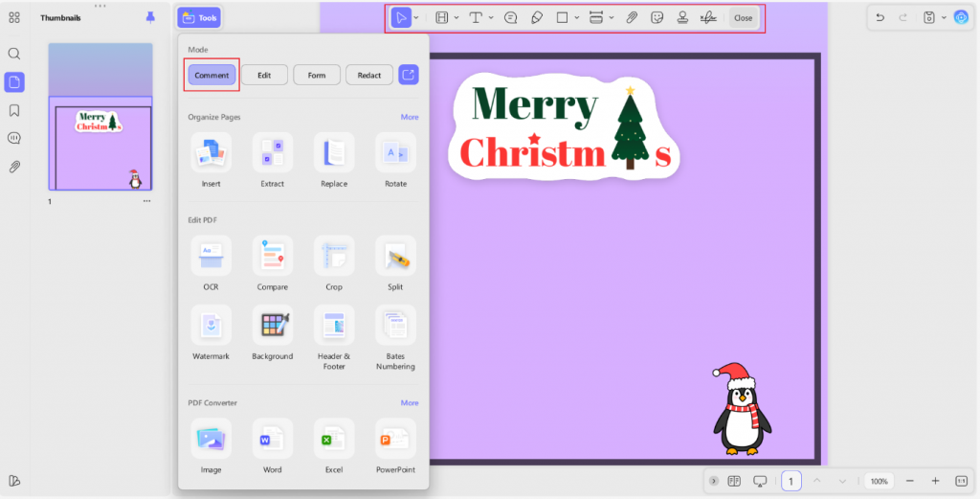Click the page number input field
Screen dimensions: 980x499
(x=791, y=481)
